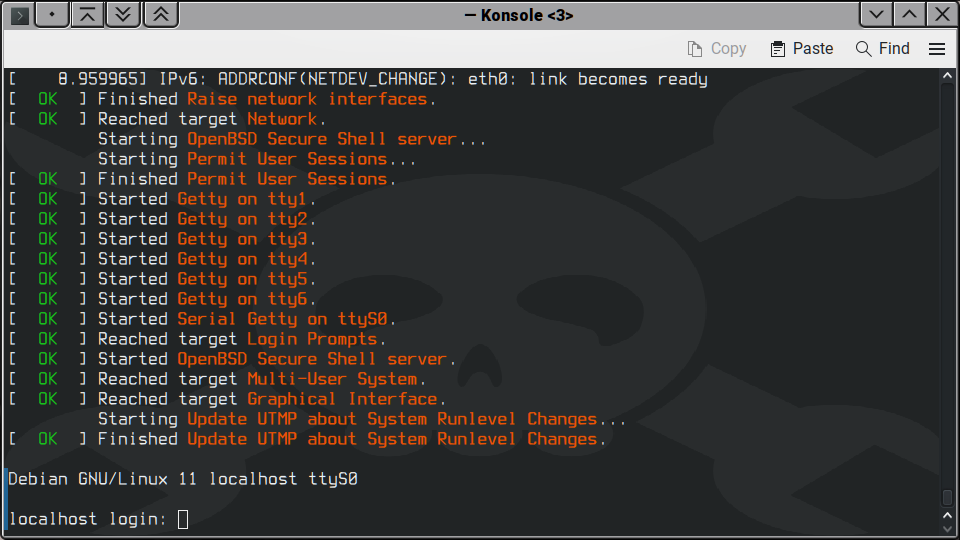Viewport: 960px width, 540px height.
Task: Click the scrollbar's top up arrow
Action: pyautogui.click(x=948, y=77)
